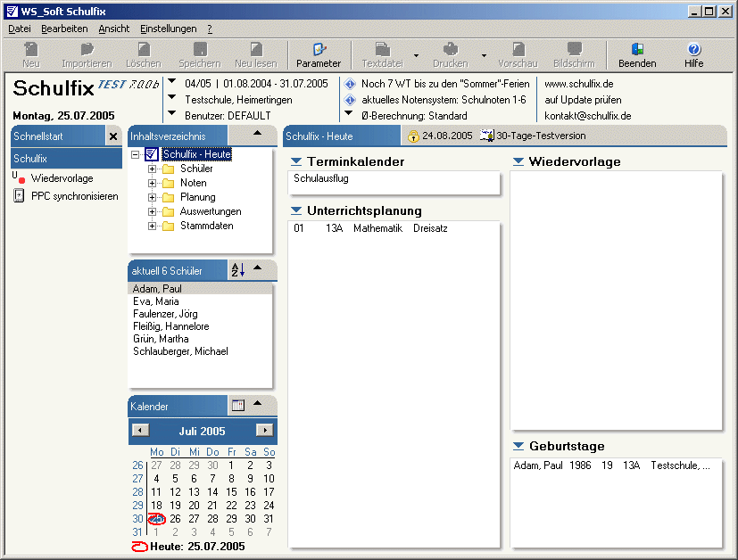Open the Drucken dropdown arrow
The image size is (738, 560).
484,55
